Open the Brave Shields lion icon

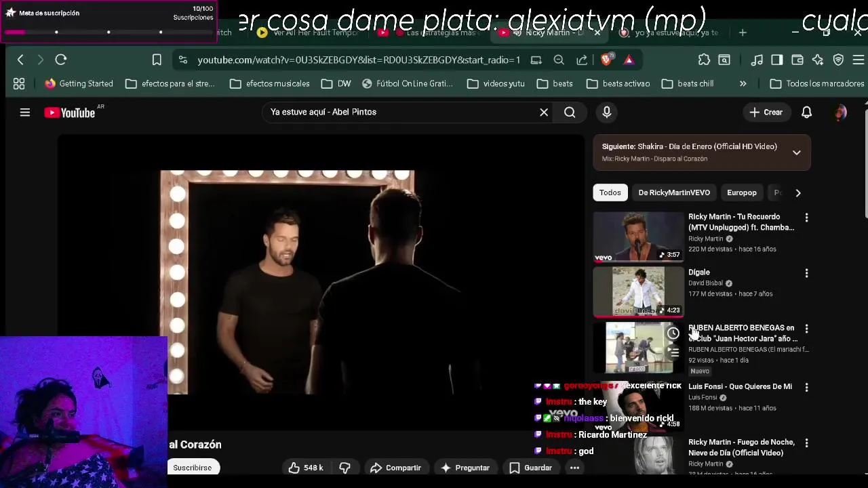coord(607,60)
